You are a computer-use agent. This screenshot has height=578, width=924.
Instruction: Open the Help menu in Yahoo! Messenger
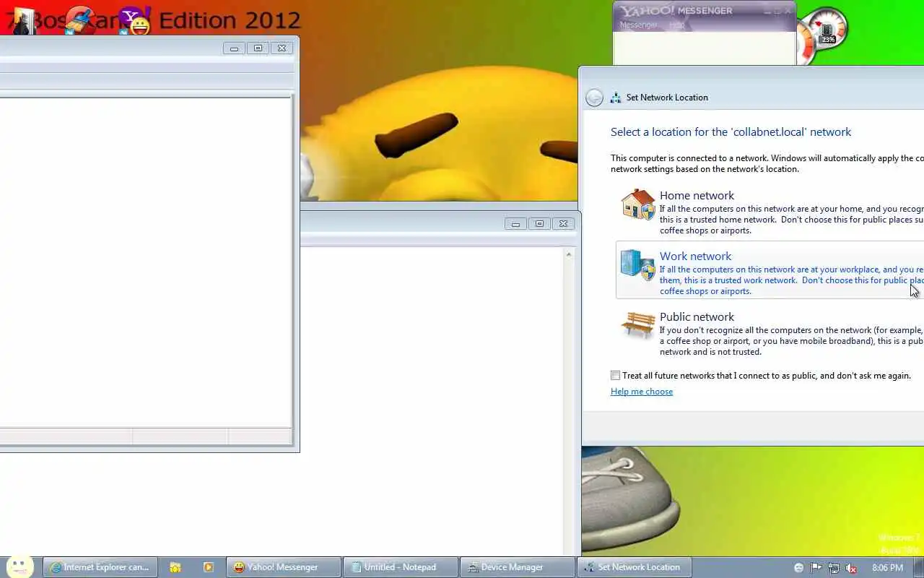[x=676, y=25]
